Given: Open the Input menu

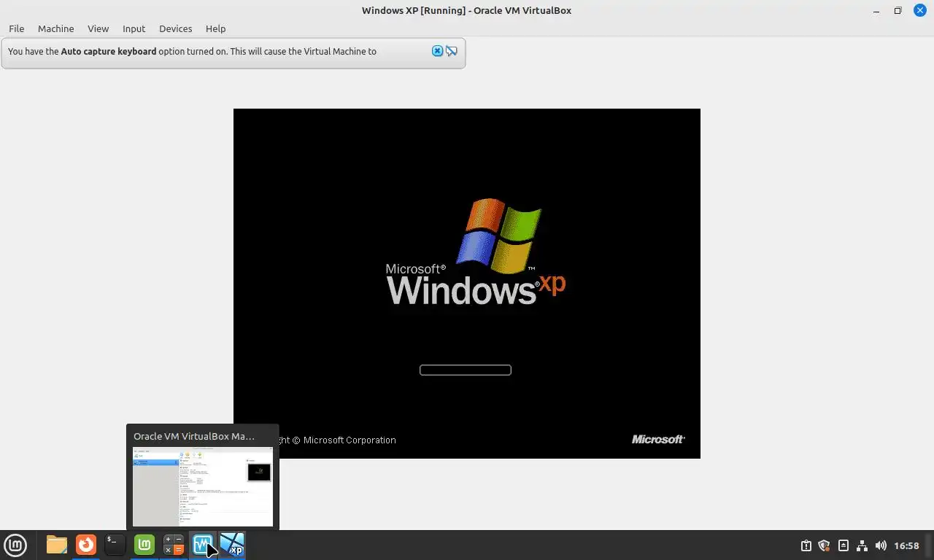Looking at the screenshot, I should click(x=134, y=28).
